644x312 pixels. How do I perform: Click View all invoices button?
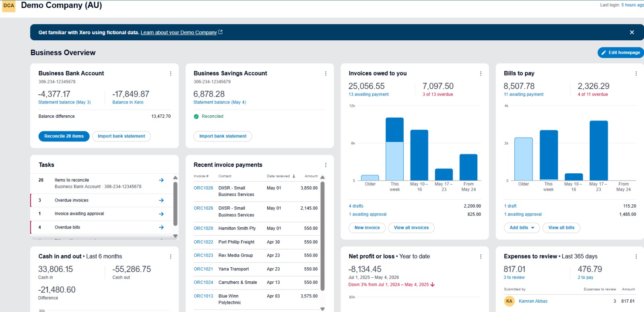[411, 228]
